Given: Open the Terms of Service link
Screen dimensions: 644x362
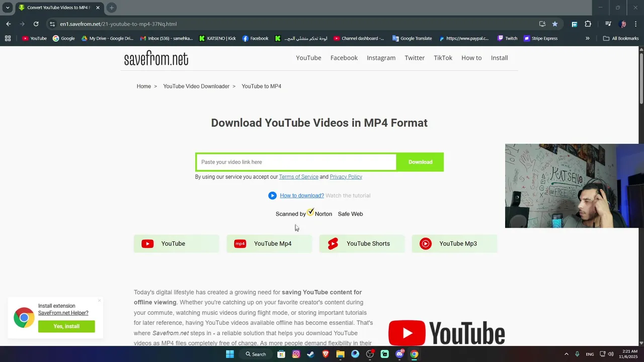Looking at the screenshot, I should 298,177.
